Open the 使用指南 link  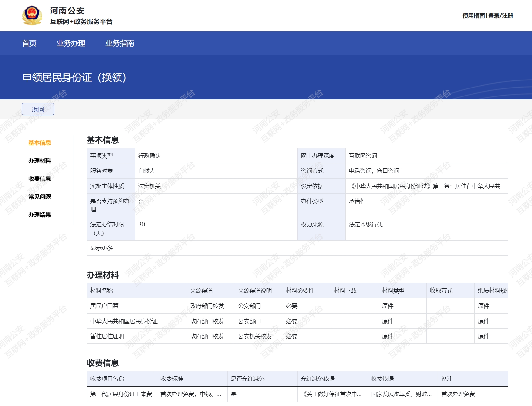[x=473, y=16]
